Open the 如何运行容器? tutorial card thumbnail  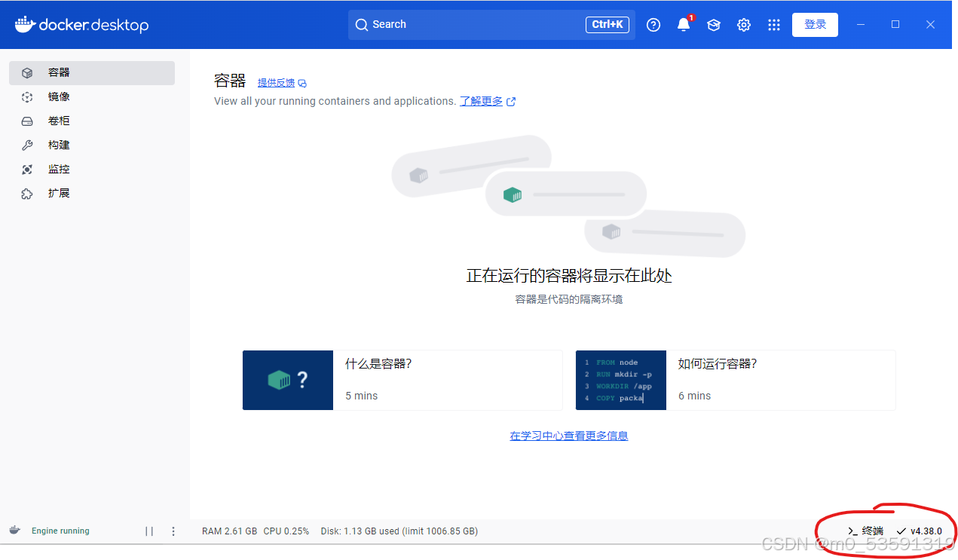[x=621, y=380]
